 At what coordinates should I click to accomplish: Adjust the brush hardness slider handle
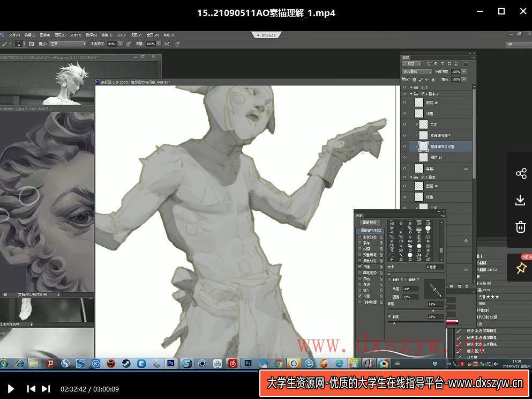pyautogui.click(x=433, y=311)
